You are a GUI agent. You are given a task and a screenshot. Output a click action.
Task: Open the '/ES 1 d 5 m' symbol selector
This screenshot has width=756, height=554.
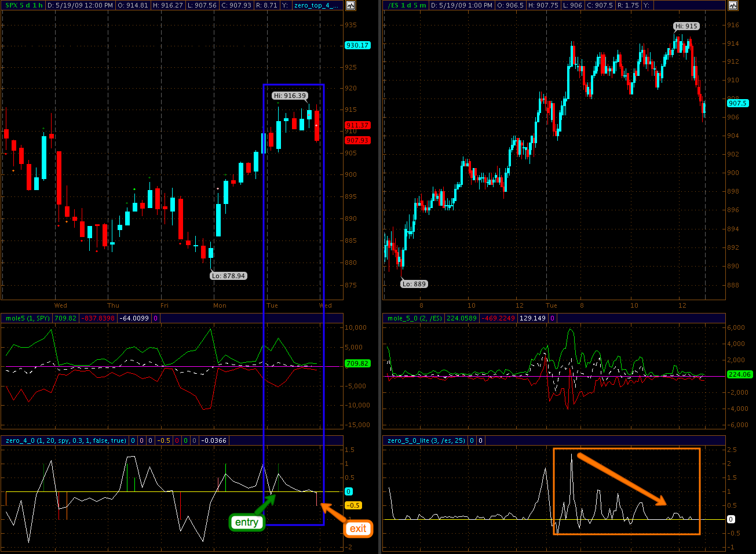pyautogui.click(x=407, y=5)
